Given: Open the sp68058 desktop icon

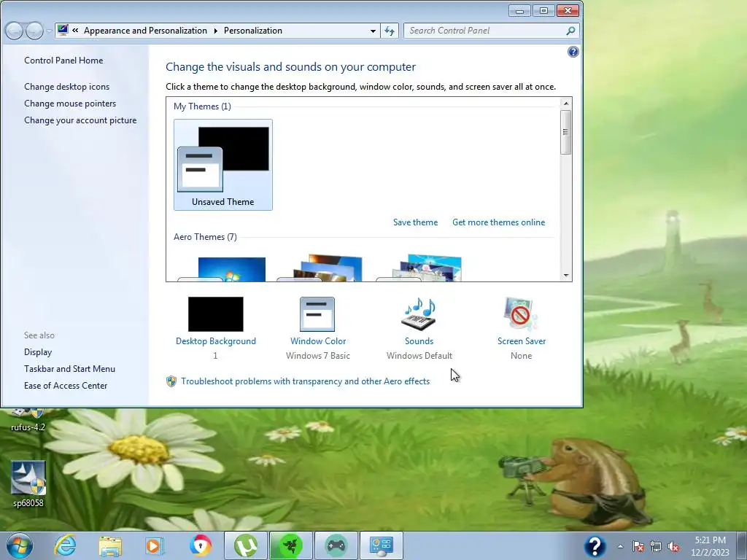Looking at the screenshot, I should [28, 483].
